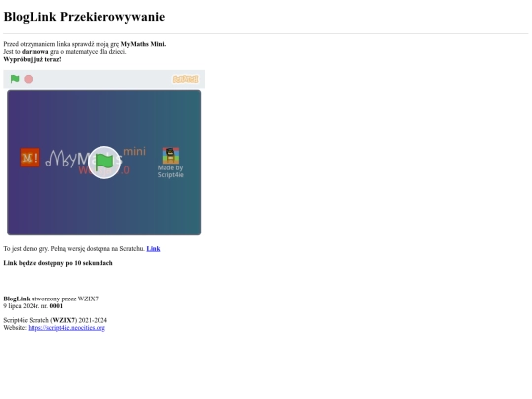The image size is (532, 399).
Task: Click the 'BlogLink utworzony przez WZIX7' line
Action: pos(51,299)
